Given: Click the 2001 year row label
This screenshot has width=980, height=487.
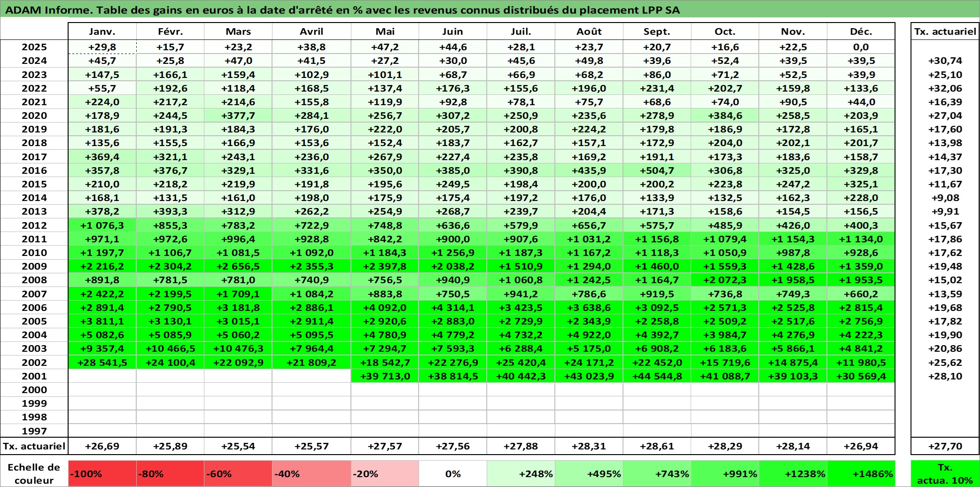Looking at the screenshot, I should [x=34, y=376].
